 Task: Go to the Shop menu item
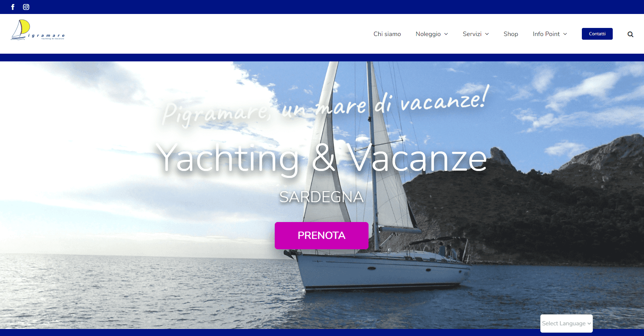pyautogui.click(x=511, y=34)
